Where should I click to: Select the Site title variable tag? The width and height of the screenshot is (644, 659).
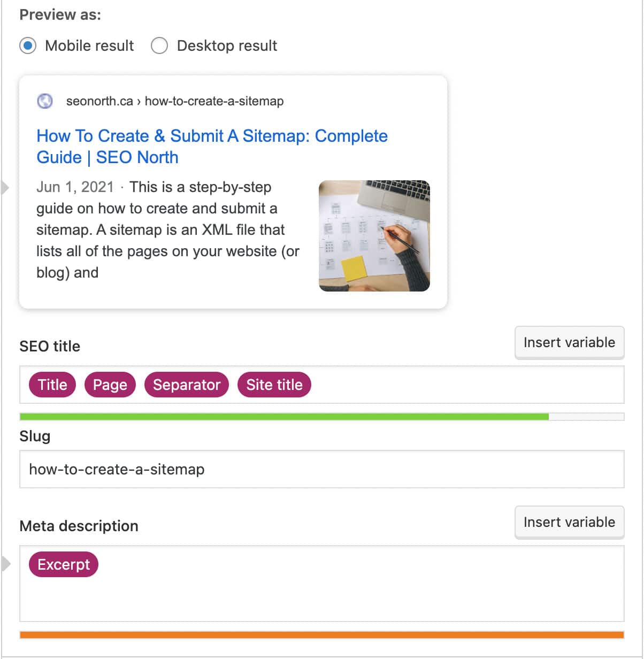[274, 385]
